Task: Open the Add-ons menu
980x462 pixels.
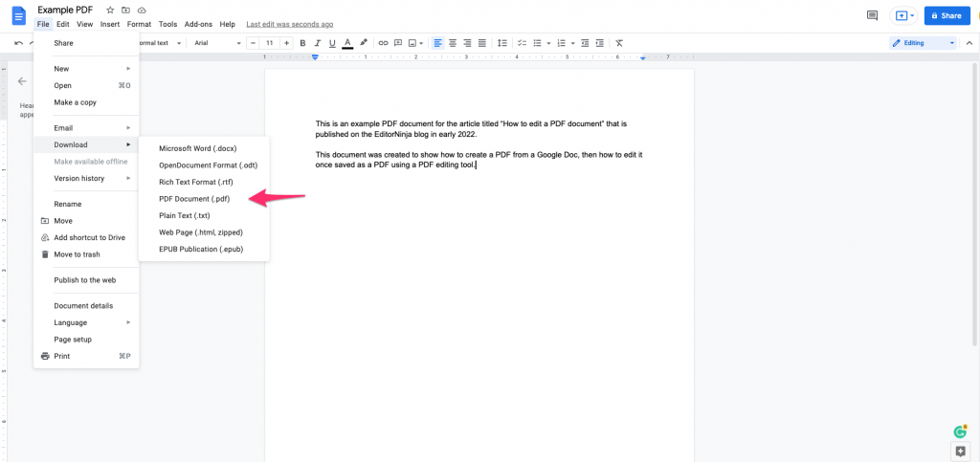Action: point(198,24)
